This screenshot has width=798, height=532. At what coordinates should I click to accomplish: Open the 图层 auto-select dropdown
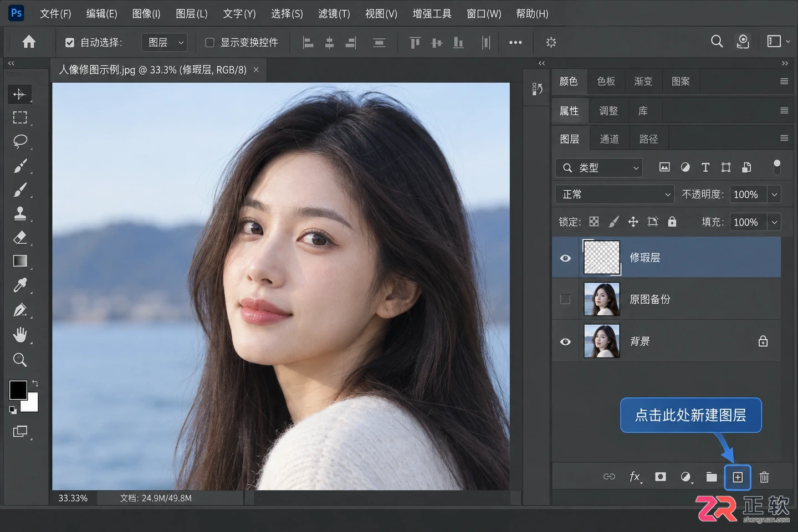click(165, 43)
